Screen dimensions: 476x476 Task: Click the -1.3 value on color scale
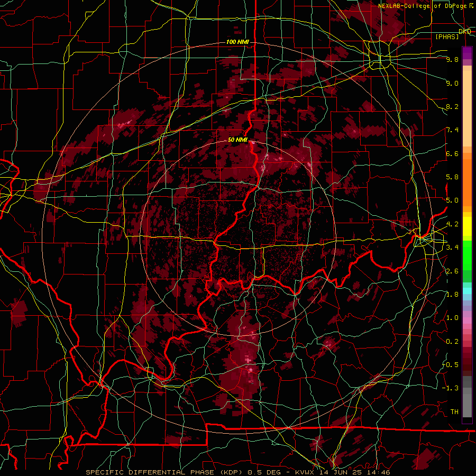(x=451, y=388)
